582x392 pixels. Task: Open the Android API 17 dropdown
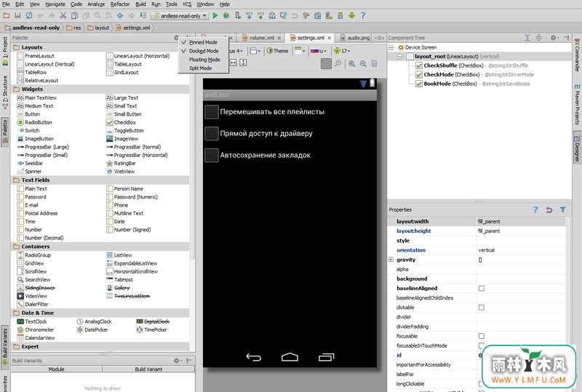[342, 51]
